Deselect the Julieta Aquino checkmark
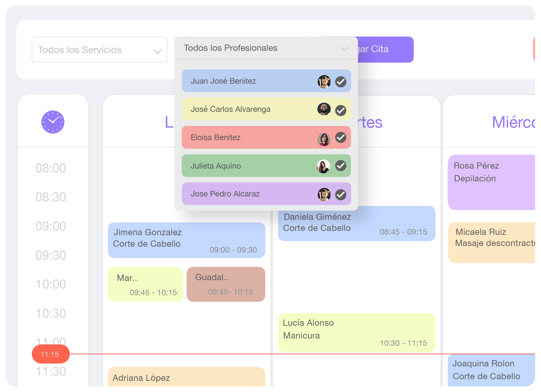Screen dimensions: 541x392 [341, 166]
